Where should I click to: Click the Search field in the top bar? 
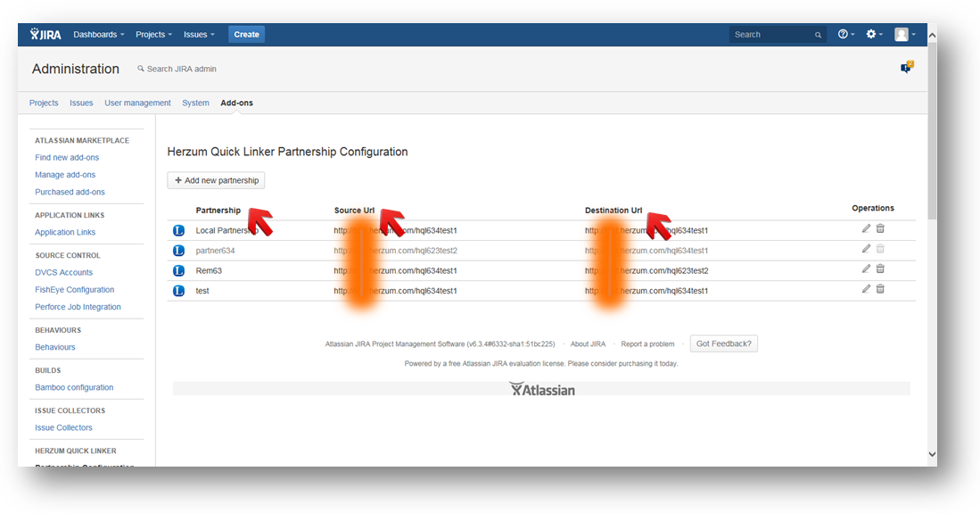point(771,35)
